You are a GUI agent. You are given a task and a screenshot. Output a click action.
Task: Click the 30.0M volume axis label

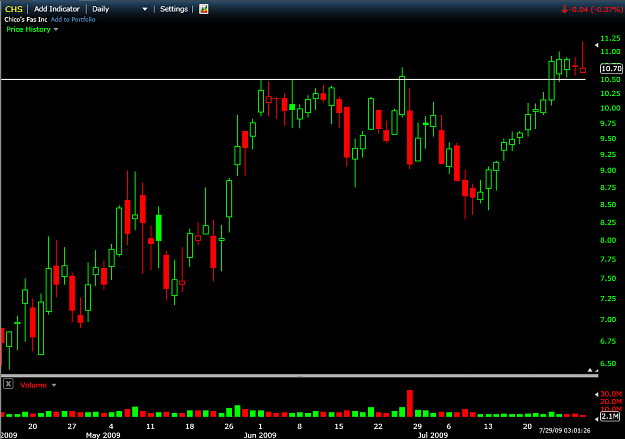[611, 394]
